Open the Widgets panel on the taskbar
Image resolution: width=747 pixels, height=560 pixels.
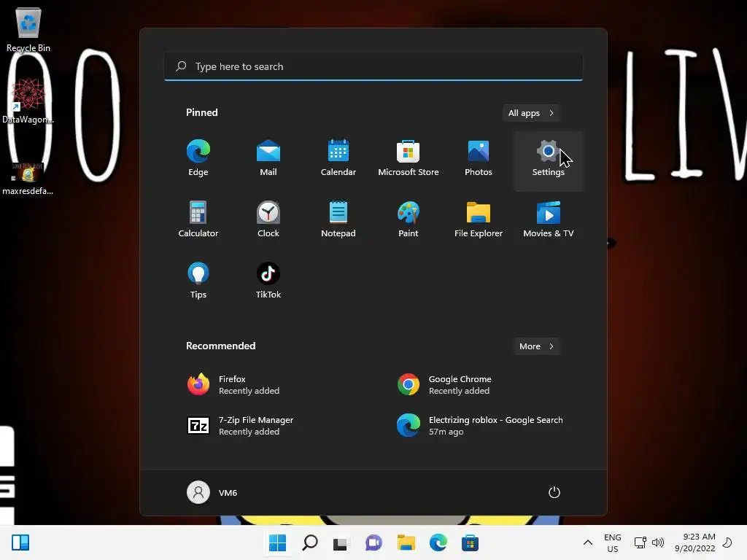(x=20, y=542)
